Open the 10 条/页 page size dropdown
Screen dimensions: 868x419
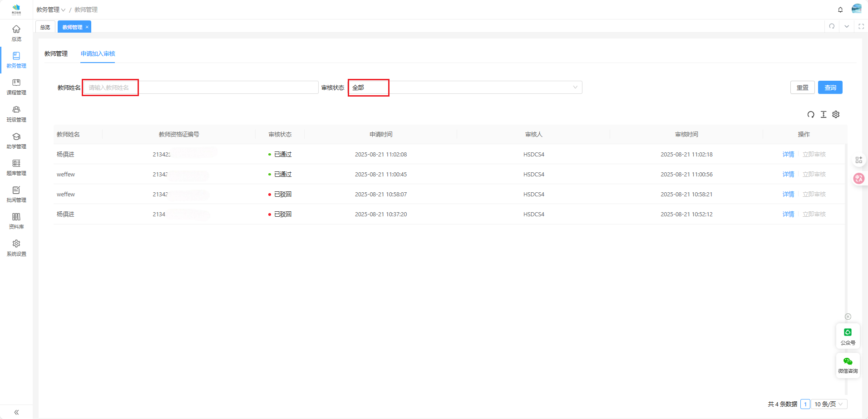click(x=829, y=404)
